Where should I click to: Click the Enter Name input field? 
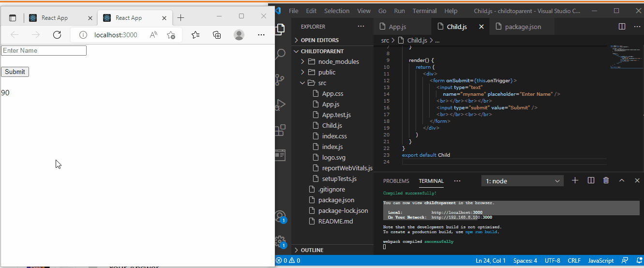point(44,50)
